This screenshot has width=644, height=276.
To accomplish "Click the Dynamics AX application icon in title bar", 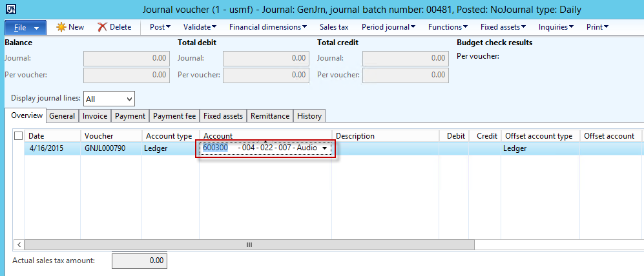I will point(12,9).
